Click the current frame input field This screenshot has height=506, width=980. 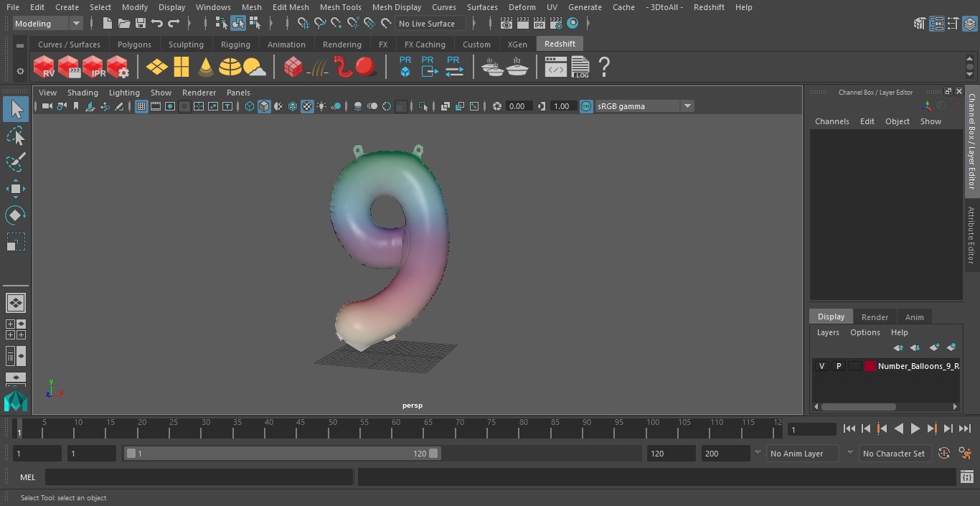[811, 429]
